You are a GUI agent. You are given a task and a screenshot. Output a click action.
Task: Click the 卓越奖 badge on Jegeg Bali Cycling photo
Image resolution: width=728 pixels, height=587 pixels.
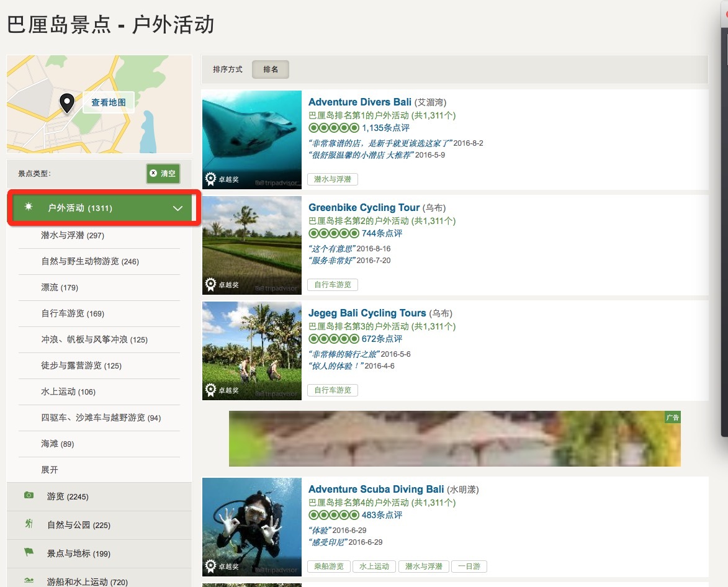pyautogui.click(x=222, y=390)
